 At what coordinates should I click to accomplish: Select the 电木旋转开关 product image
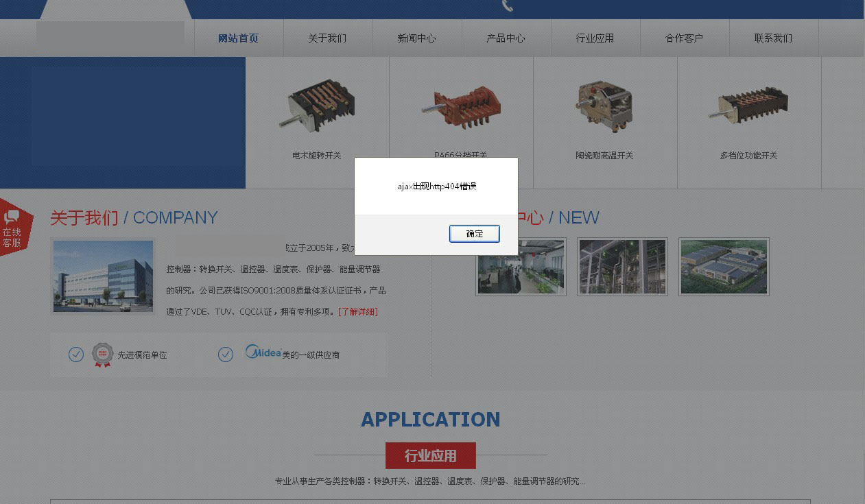coord(316,104)
